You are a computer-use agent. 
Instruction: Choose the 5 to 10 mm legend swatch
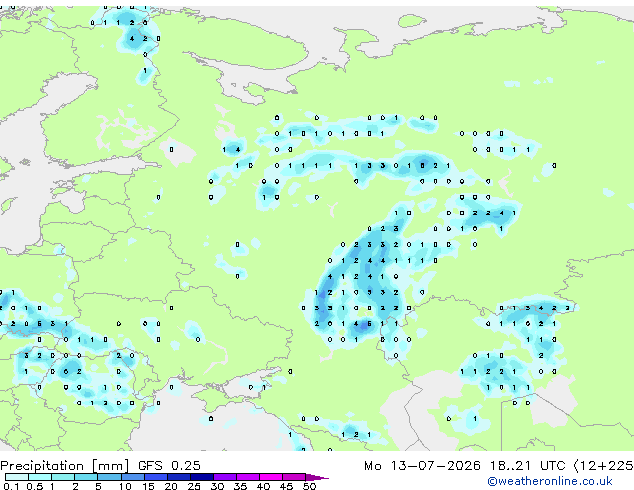(x=109, y=477)
